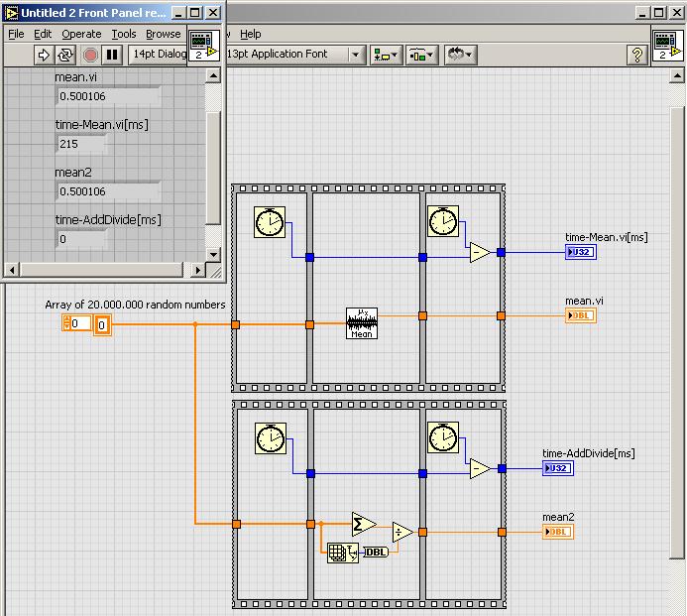Select the Divide function node
The width and height of the screenshot is (687, 616).
coord(401,533)
